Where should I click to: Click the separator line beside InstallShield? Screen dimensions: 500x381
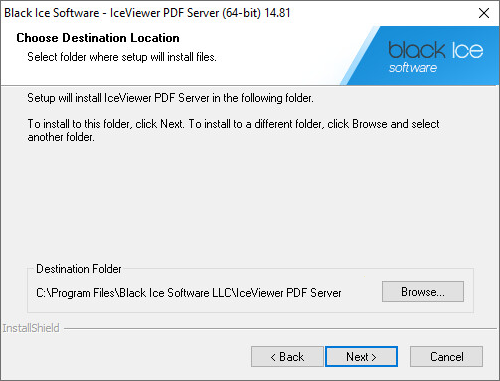click(280, 329)
